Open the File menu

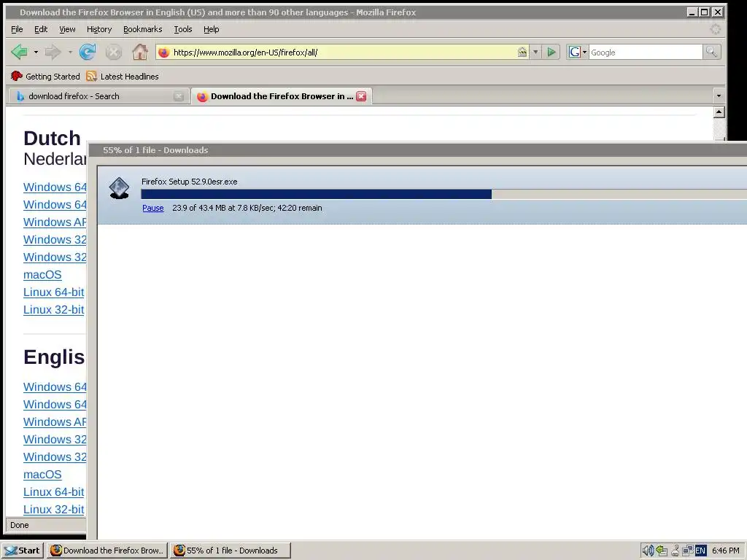tap(17, 29)
